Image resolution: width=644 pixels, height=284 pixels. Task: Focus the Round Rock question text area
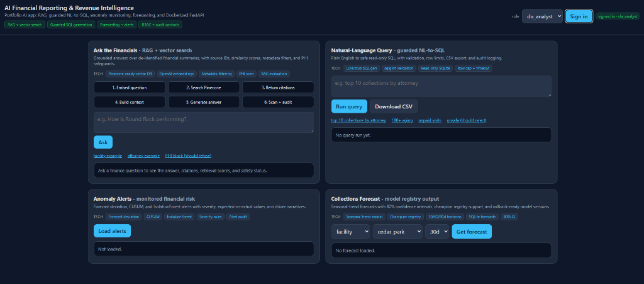[x=204, y=122]
